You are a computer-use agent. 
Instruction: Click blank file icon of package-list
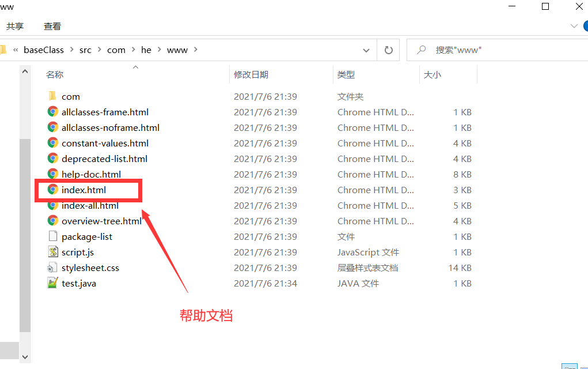point(53,236)
